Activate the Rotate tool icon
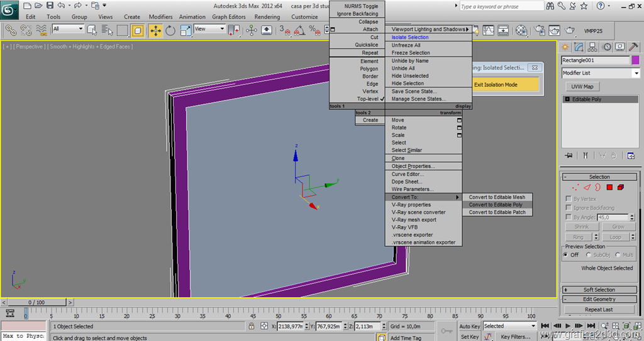 tap(170, 30)
